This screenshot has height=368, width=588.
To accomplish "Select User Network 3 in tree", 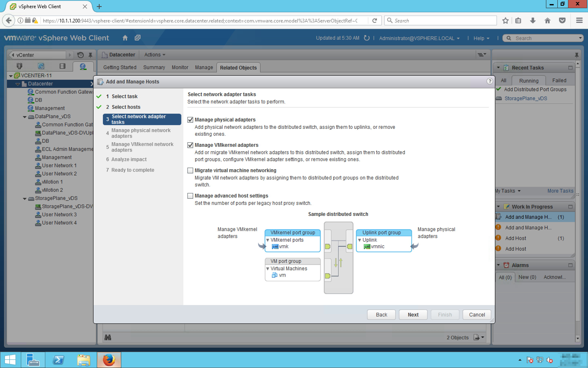I will point(59,214).
